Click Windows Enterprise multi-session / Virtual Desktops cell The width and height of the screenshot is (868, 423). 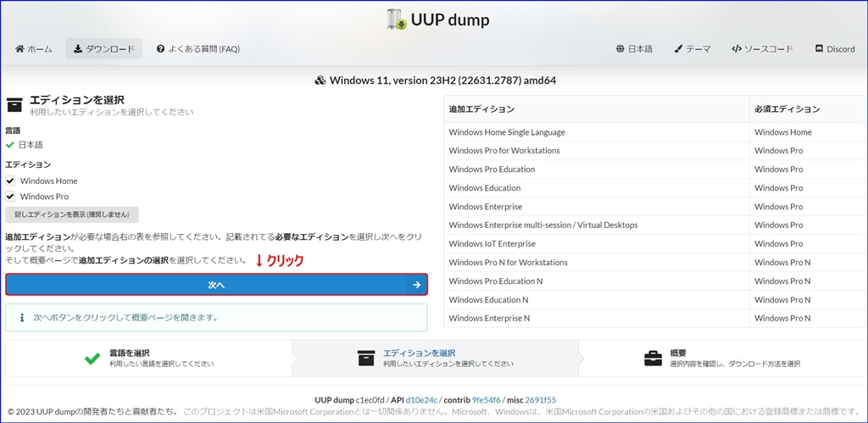(597, 225)
